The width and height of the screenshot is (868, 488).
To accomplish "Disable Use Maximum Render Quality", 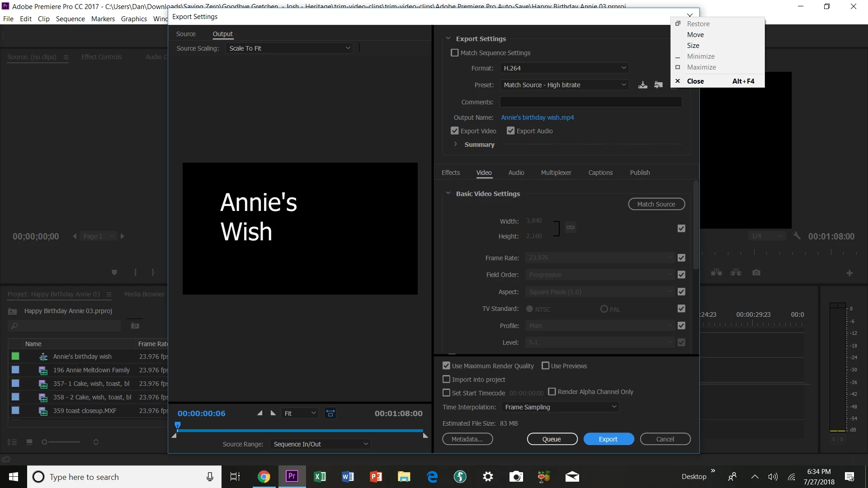I will [x=446, y=366].
